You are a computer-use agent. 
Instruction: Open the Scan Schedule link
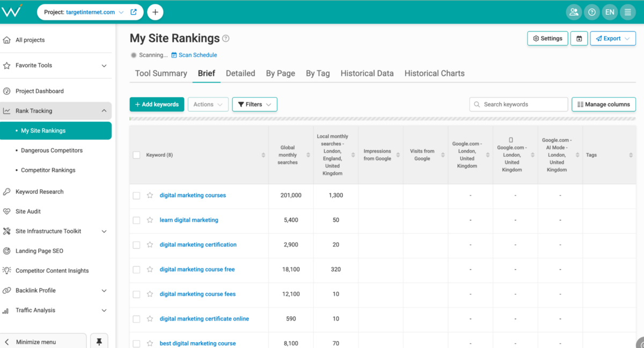click(194, 55)
